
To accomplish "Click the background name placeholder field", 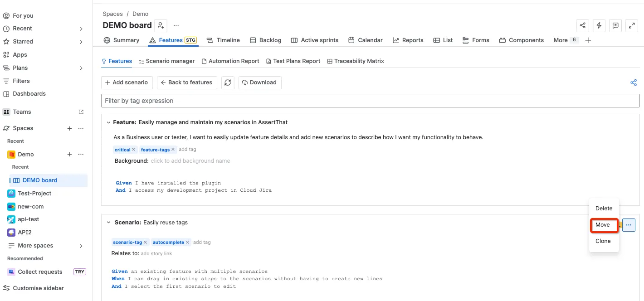I will 190,161.
